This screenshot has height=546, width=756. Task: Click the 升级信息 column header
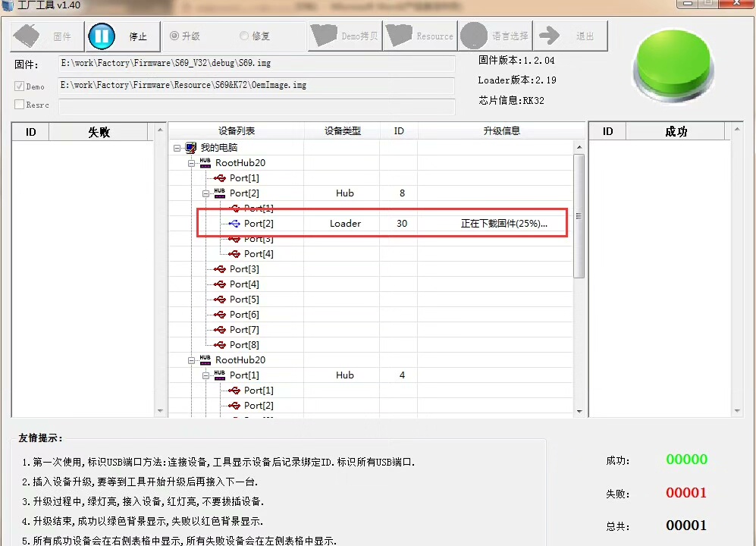[x=501, y=130]
